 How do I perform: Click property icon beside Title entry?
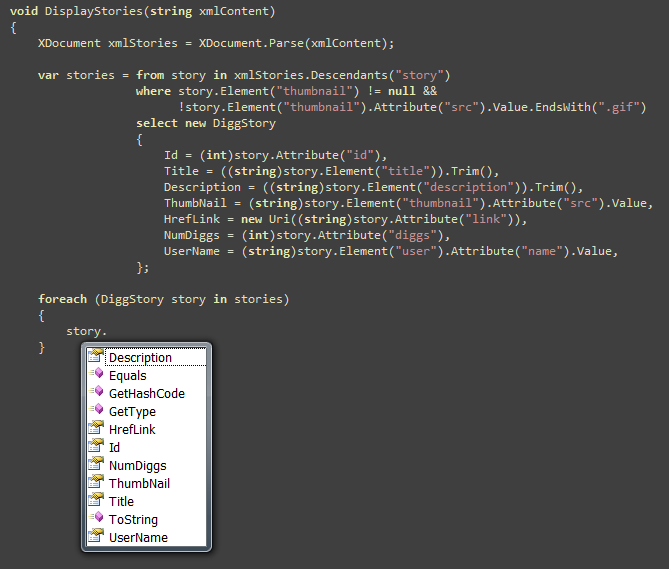click(x=96, y=499)
